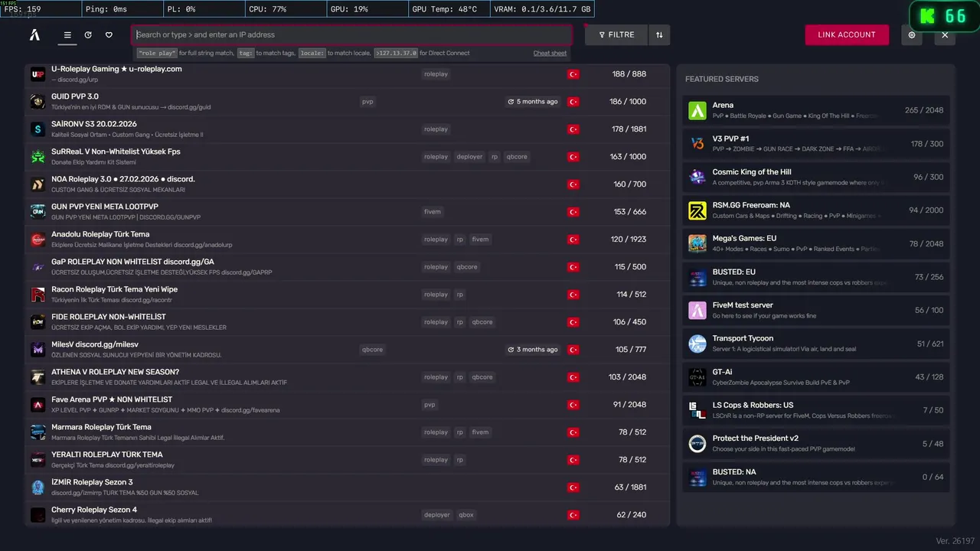Click the V3 PVP #1 featured icon

click(697, 143)
